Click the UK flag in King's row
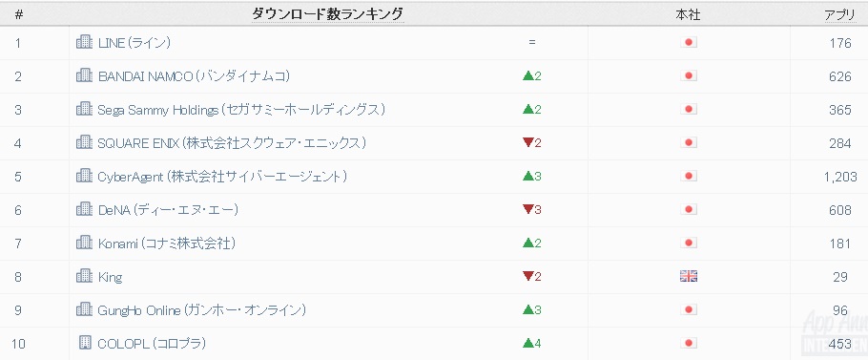This screenshot has height=360, width=868. pos(689,276)
